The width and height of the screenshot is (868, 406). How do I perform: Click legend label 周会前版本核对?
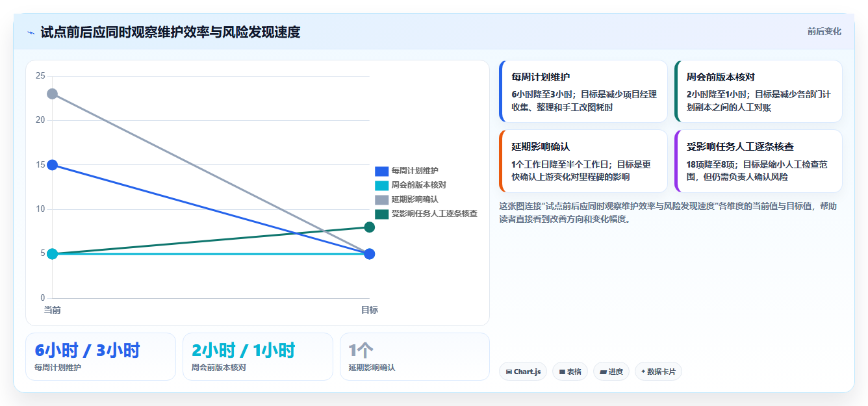[x=418, y=185]
